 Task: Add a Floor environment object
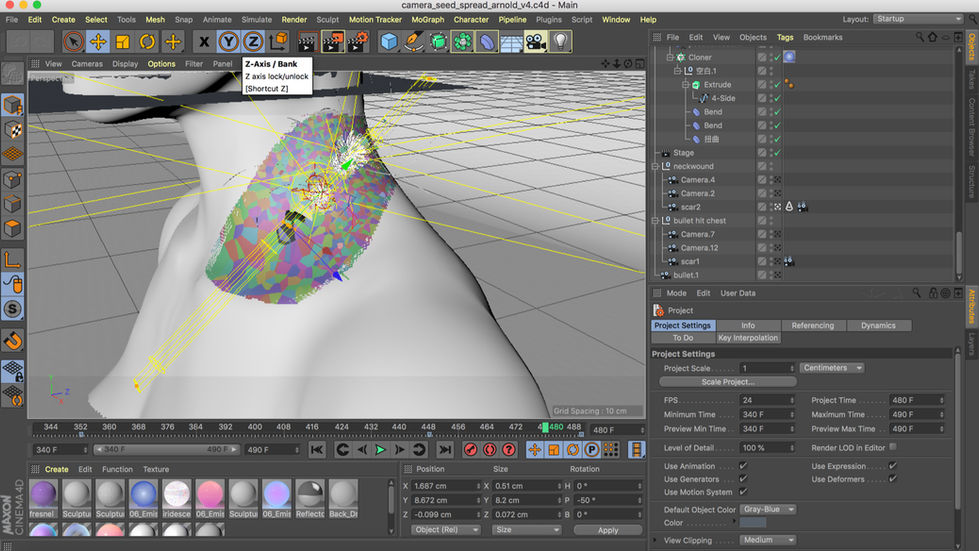pos(511,42)
